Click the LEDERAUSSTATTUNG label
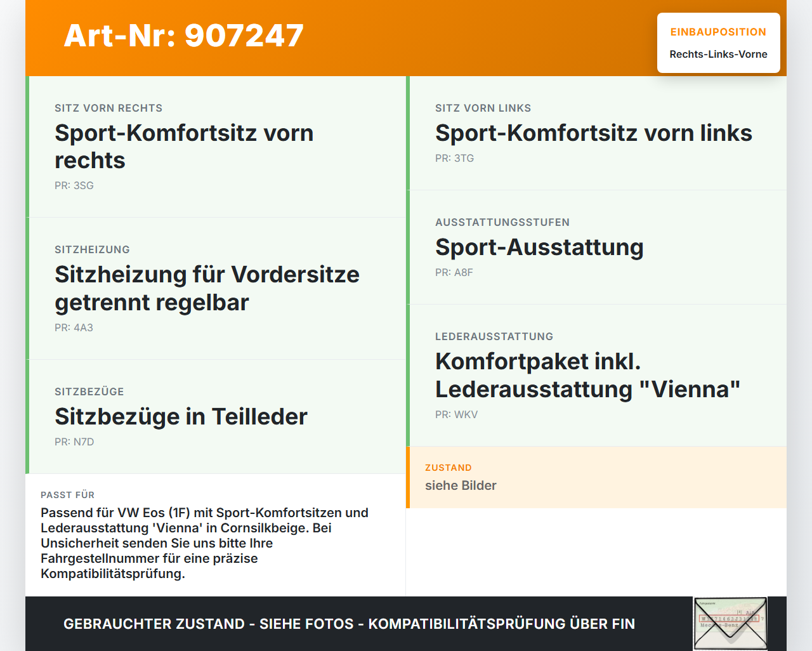The image size is (812, 651). (494, 337)
